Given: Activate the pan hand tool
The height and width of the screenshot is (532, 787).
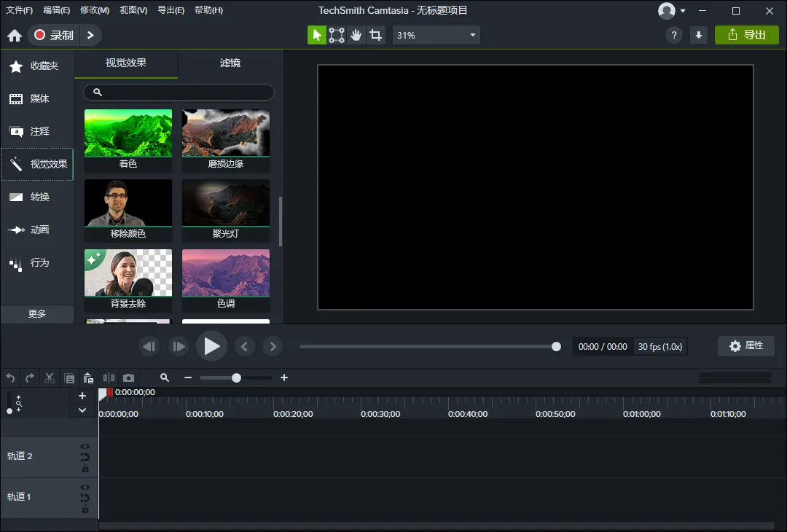Looking at the screenshot, I should [x=356, y=35].
